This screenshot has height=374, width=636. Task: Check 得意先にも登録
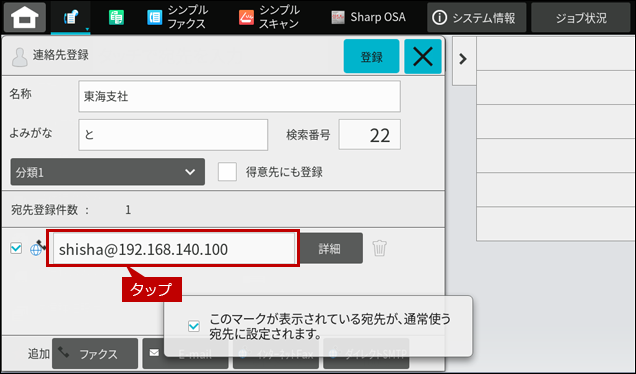227,172
